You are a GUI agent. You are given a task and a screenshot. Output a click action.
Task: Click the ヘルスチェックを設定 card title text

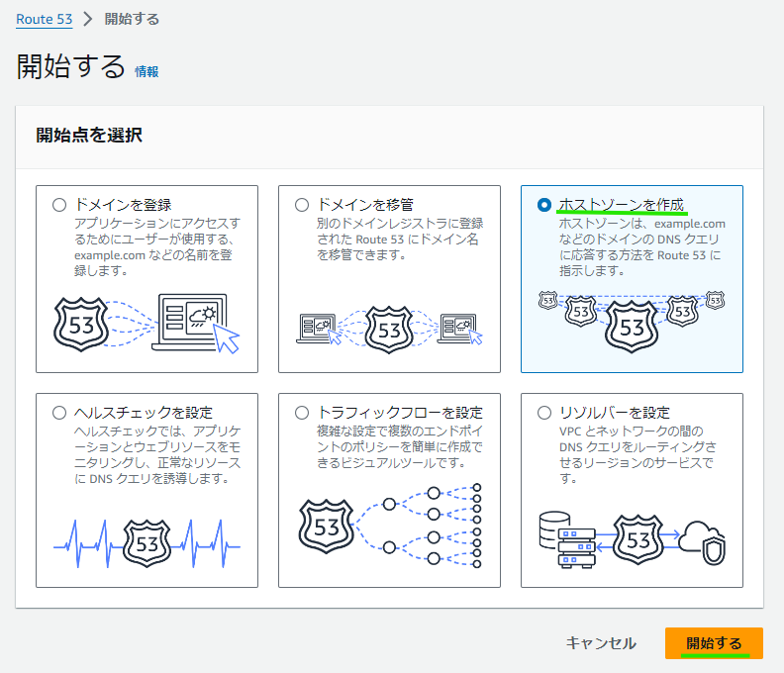click(x=144, y=413)
